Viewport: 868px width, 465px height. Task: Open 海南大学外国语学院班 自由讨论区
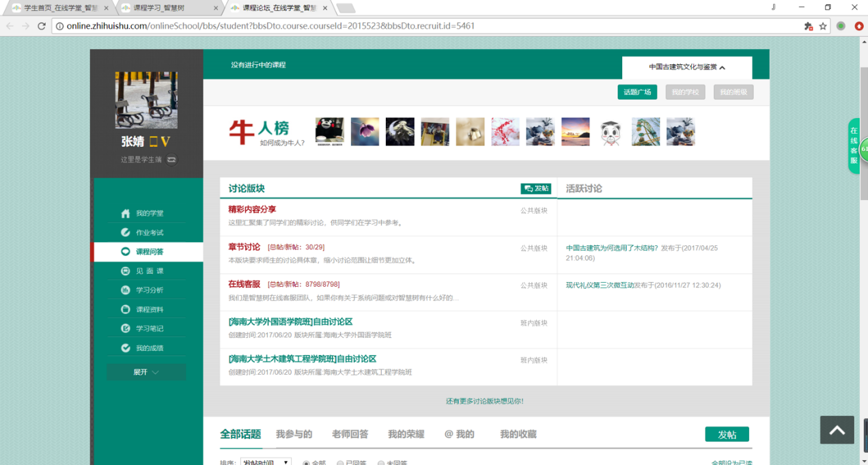(290, 322)
